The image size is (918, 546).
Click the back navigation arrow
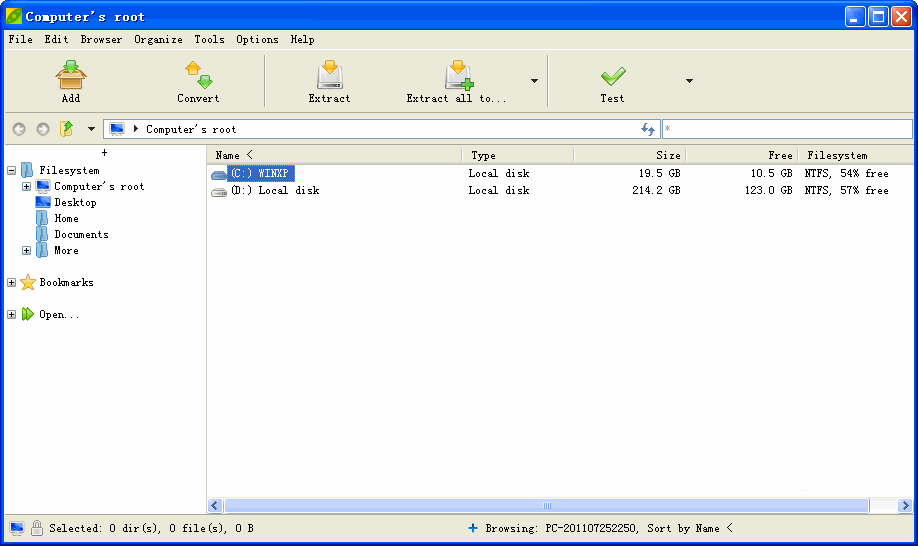pyautogui.click(x=18, y=129)
